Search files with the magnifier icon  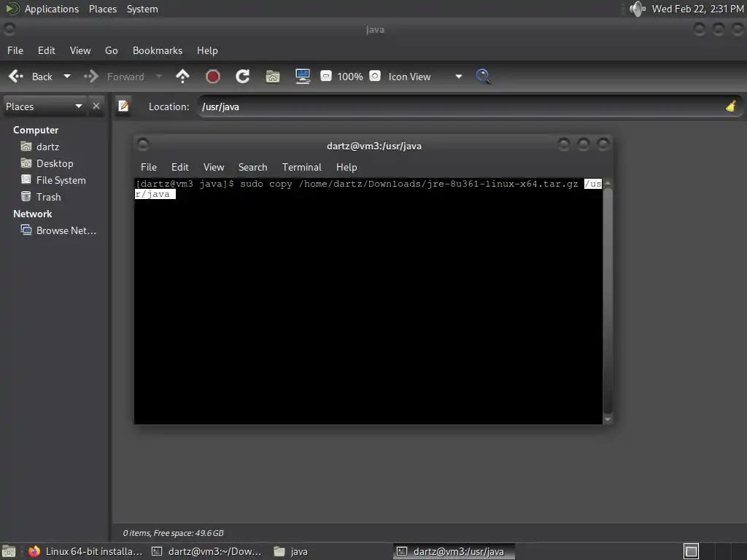point(483,77)
